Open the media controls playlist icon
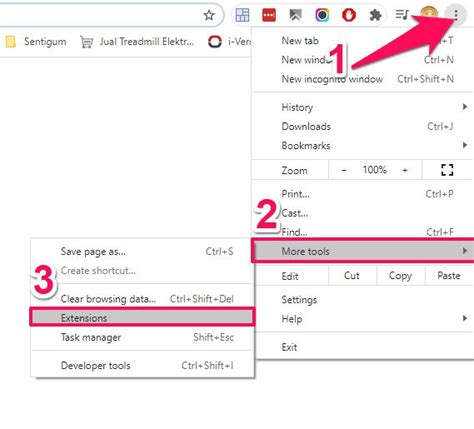 [402, 15]
